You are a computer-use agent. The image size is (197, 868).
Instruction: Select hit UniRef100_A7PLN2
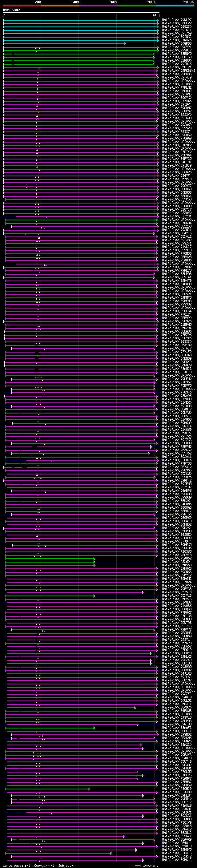(x=177, y=88)
